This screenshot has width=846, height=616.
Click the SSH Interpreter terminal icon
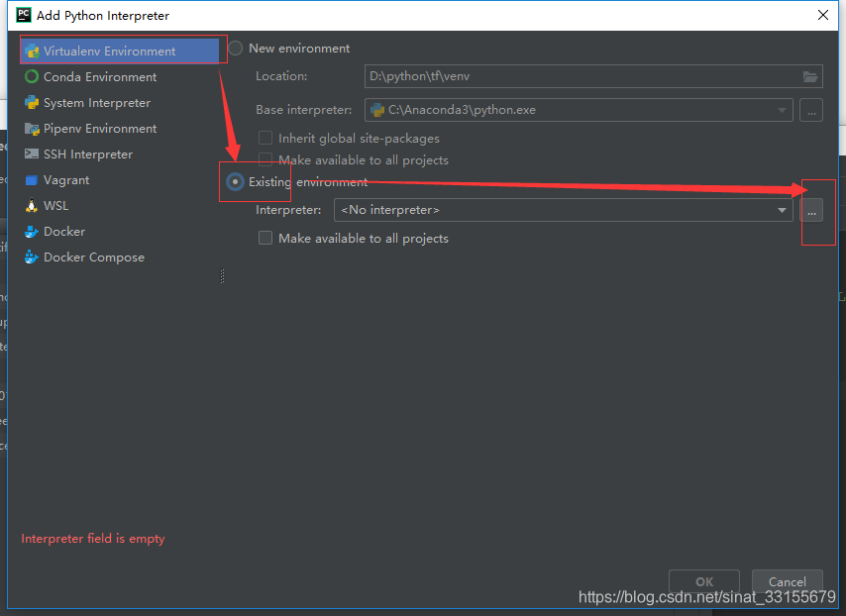(32, 154)
